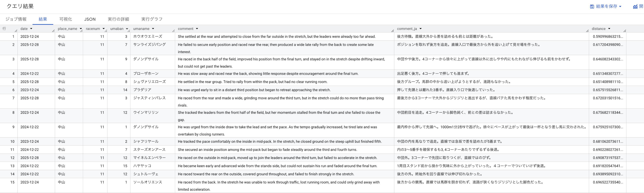
Task: Grab the 行 column resize handle
Action: [16, 31]
